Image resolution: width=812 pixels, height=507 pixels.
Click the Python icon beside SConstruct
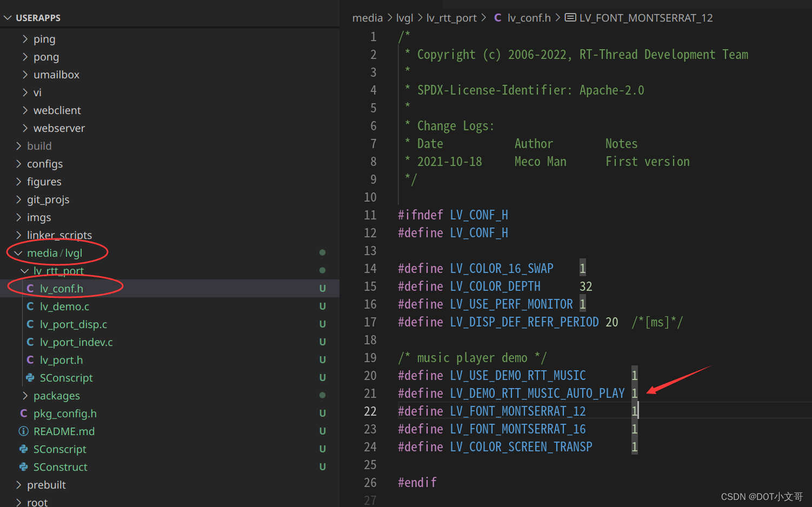pyautogui.click(x=24, y=467)
